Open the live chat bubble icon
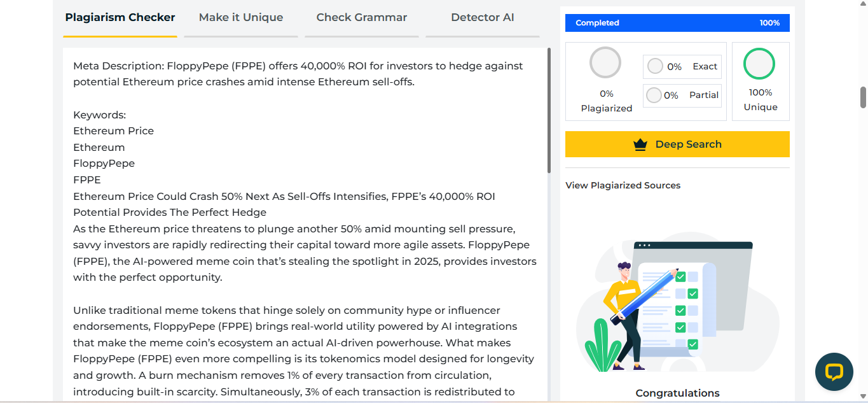 [834, 372]
